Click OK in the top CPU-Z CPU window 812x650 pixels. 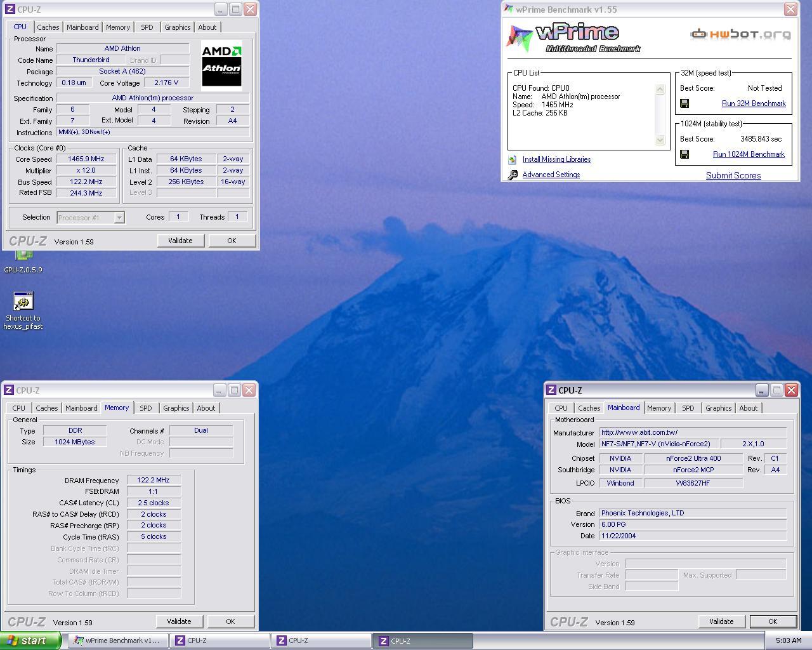[x=232, y=241]
